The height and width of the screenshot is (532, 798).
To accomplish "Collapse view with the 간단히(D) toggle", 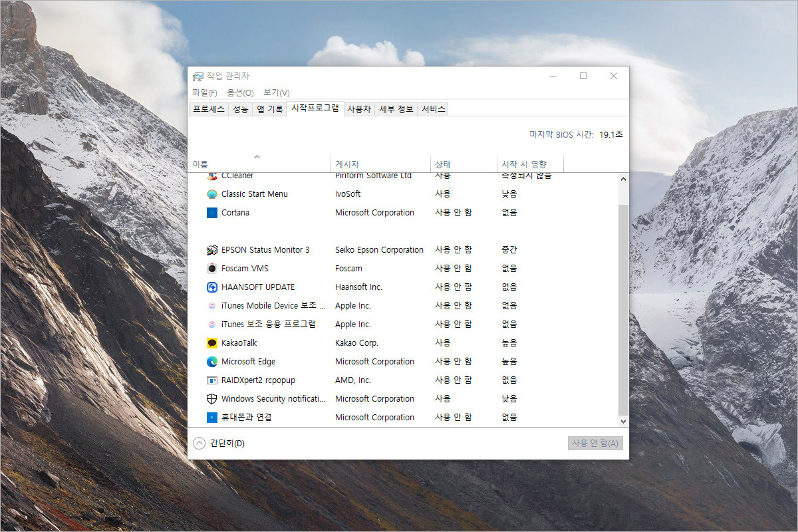I will click(219, 444).
